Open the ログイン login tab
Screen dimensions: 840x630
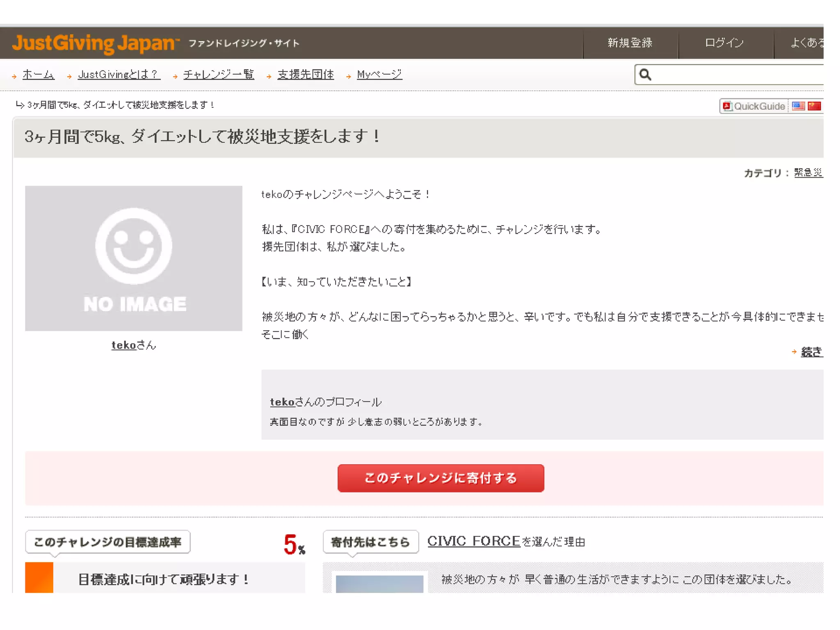(724, 43)
